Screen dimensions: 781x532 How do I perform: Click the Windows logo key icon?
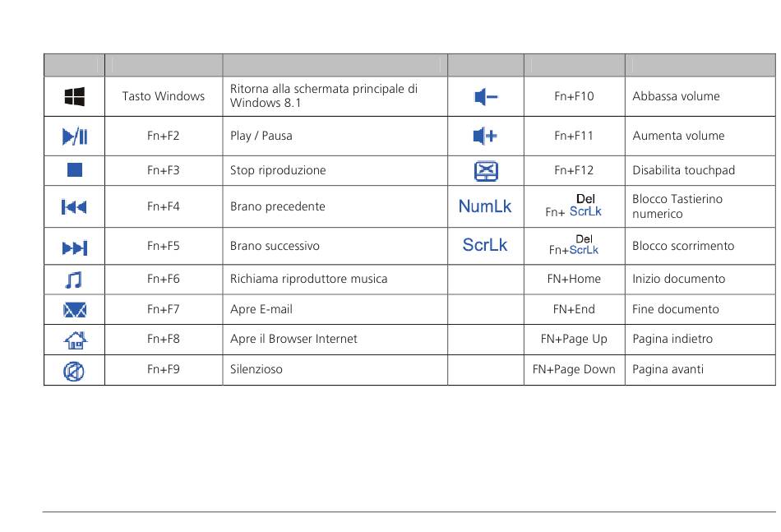75,97
